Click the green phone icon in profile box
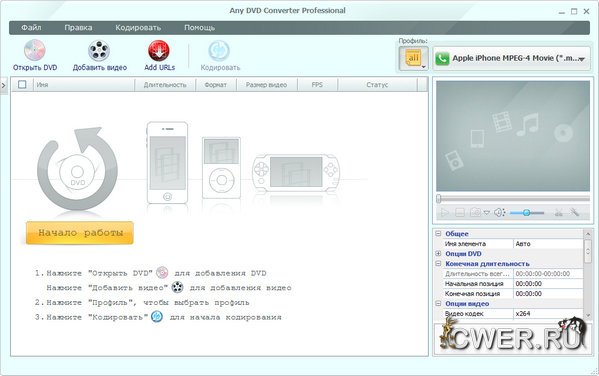The width and height of the screenshot is (599, 376). (x=442, y=59)
